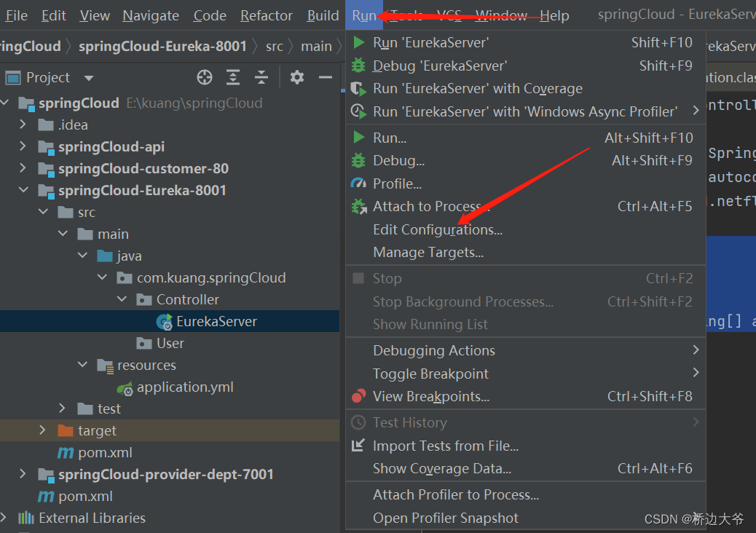Select com.kuang.springCloud package in tree
Screen dimensions: 756x533
point(211,277)
